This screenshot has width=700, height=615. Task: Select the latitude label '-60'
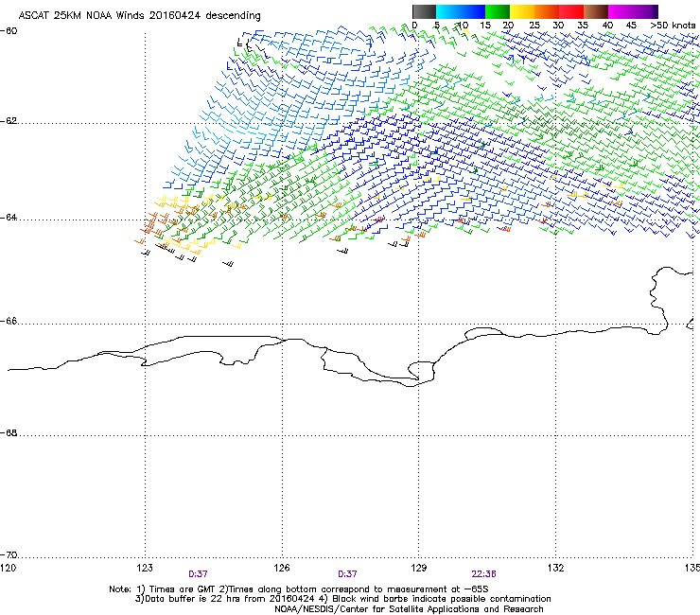click(9, 31)
